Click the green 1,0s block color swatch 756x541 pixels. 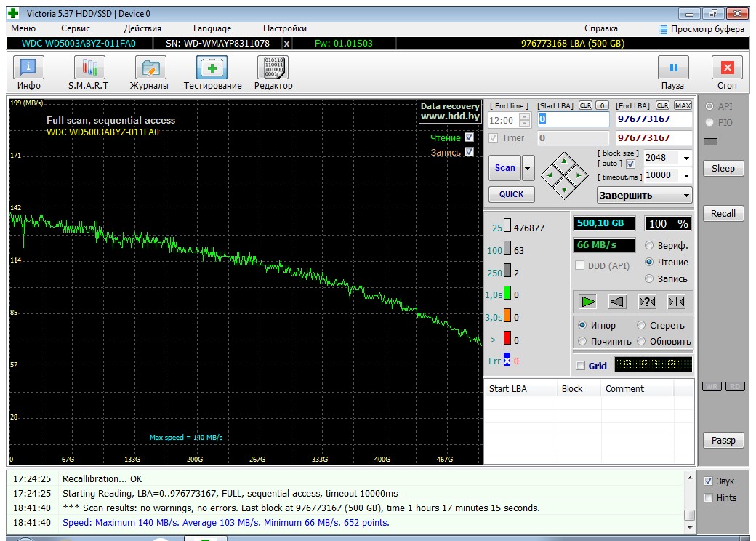pos(507,293)
